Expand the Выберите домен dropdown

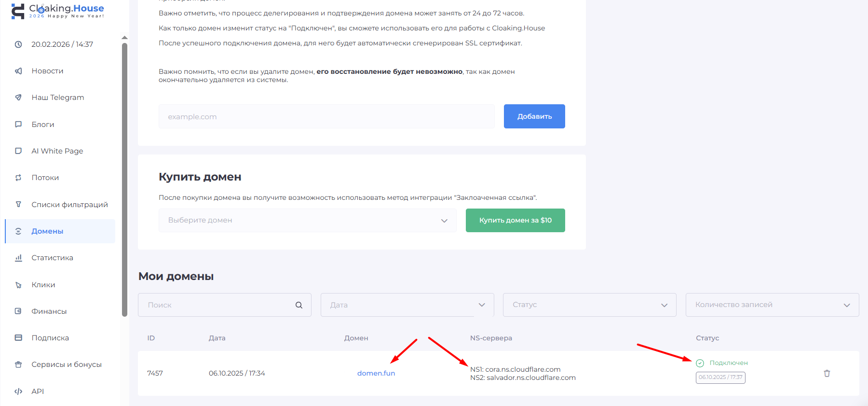pos(307,220)
